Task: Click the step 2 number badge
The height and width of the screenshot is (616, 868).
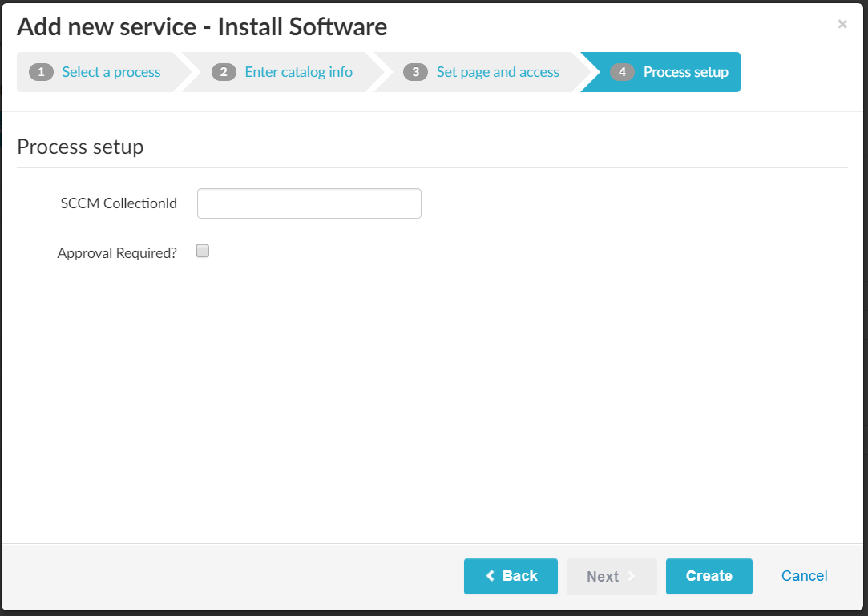Action: tap(224, 72)
